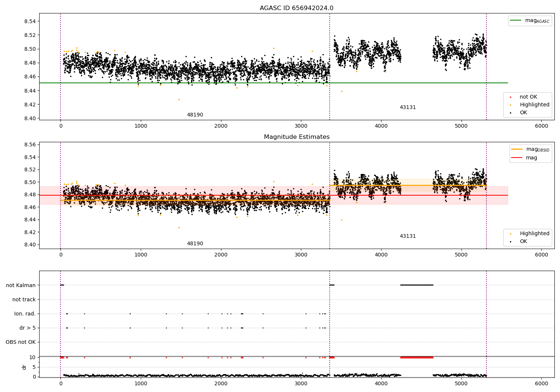Viewport: 560px width, 392px height.
Task: Click the '8.56' y-axis tick label
Action: 30,145
